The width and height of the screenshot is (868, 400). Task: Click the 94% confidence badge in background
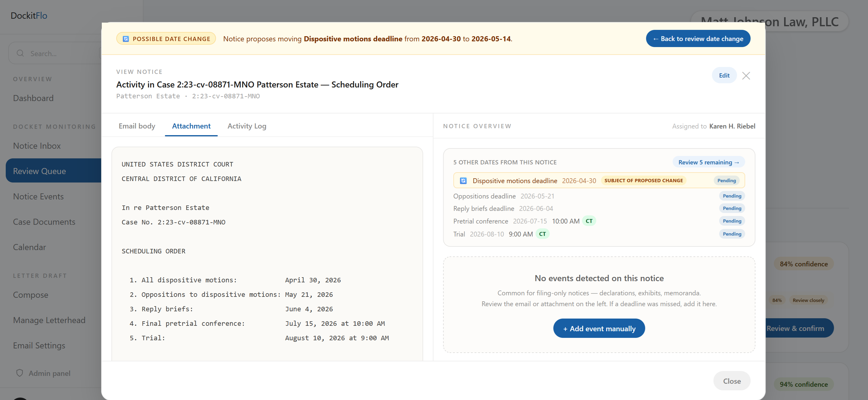coord(804,384)
